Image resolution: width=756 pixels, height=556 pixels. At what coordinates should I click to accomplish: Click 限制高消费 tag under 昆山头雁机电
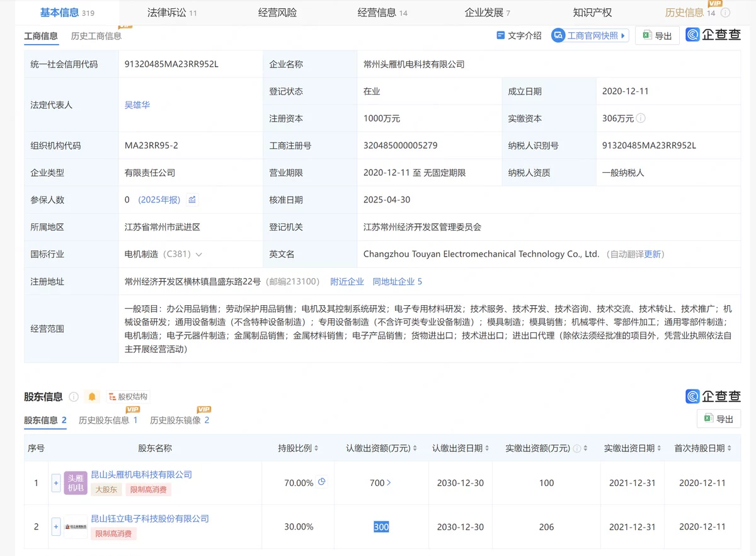pos(148,489)
